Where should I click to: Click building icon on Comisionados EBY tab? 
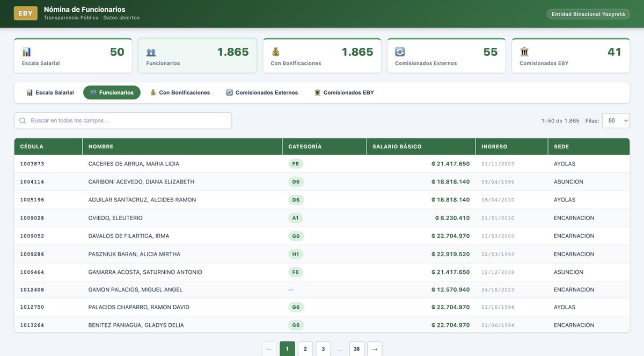click(x=318, y=92)
